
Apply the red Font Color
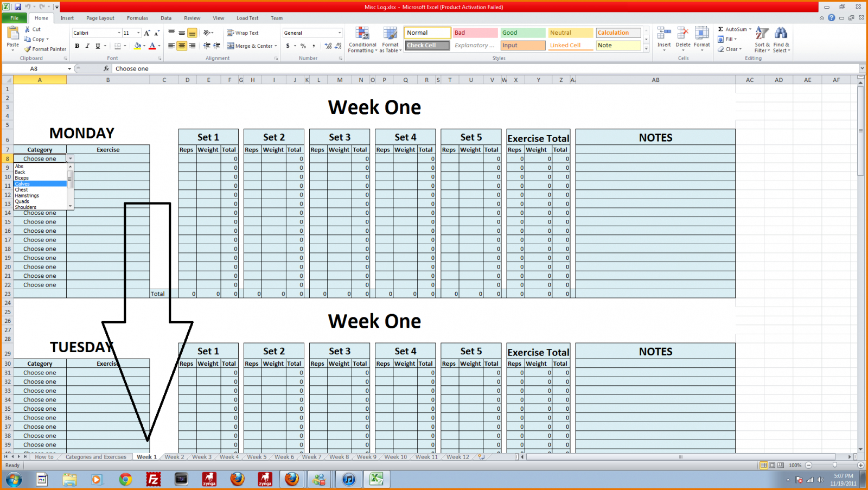coord(152,46)
